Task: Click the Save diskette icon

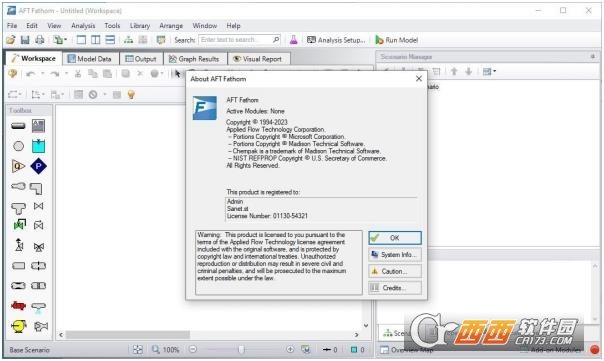Action: [25, 40]
